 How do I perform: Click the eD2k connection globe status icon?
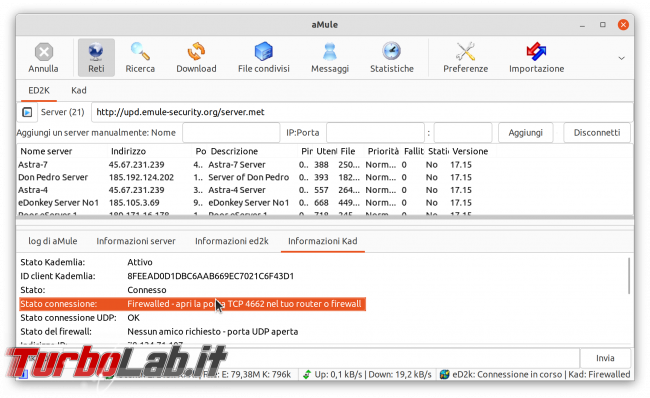tap(444, 374)
